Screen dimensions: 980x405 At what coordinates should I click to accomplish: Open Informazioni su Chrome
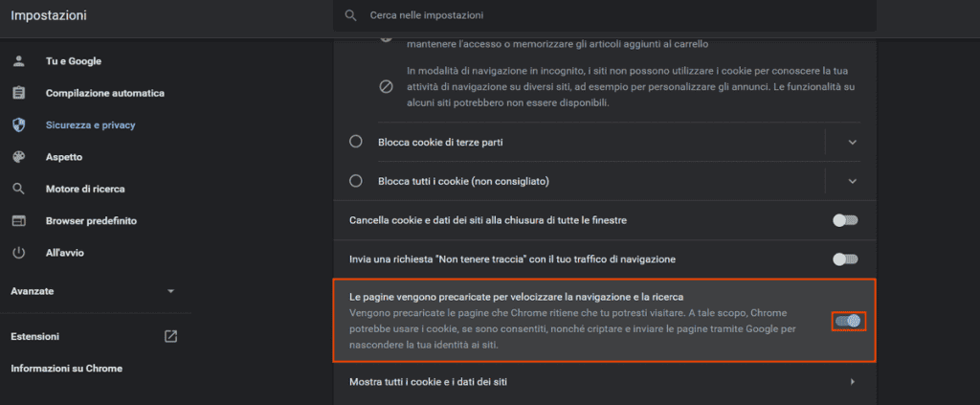66,368
